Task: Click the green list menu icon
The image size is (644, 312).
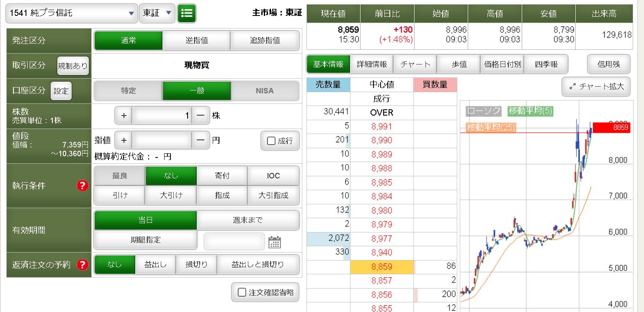Action: 186,13
